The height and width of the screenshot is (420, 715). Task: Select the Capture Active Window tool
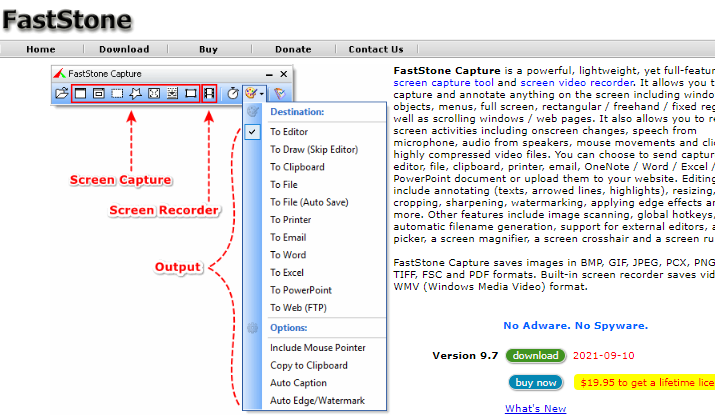click(x=81, y=93)
